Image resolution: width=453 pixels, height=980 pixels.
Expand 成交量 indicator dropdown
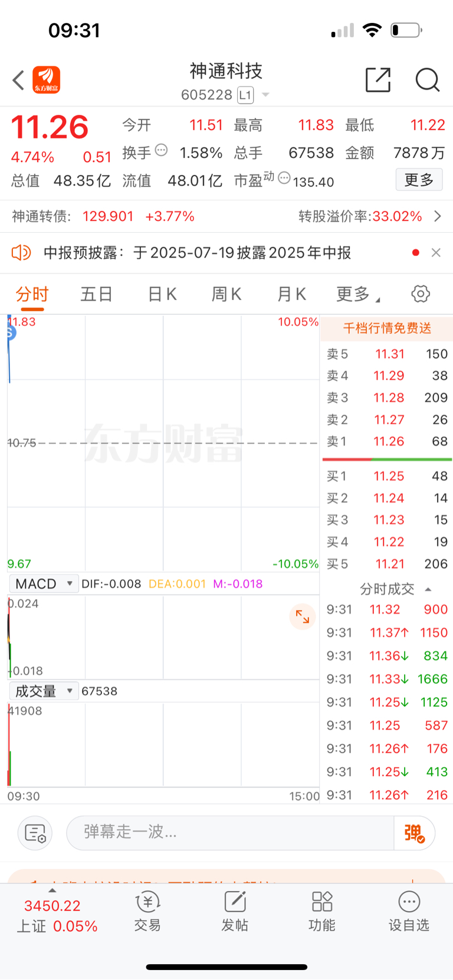point(44,691)
